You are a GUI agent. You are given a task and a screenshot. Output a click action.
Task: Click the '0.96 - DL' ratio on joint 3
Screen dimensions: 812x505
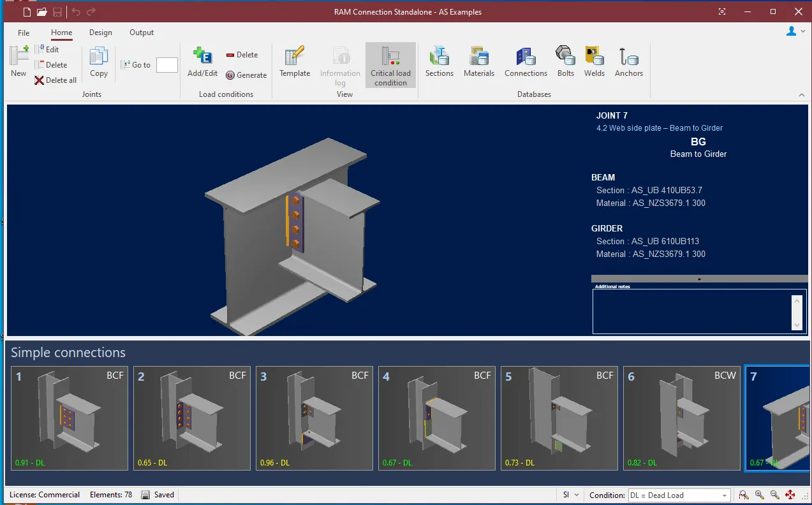coord(275,463)
